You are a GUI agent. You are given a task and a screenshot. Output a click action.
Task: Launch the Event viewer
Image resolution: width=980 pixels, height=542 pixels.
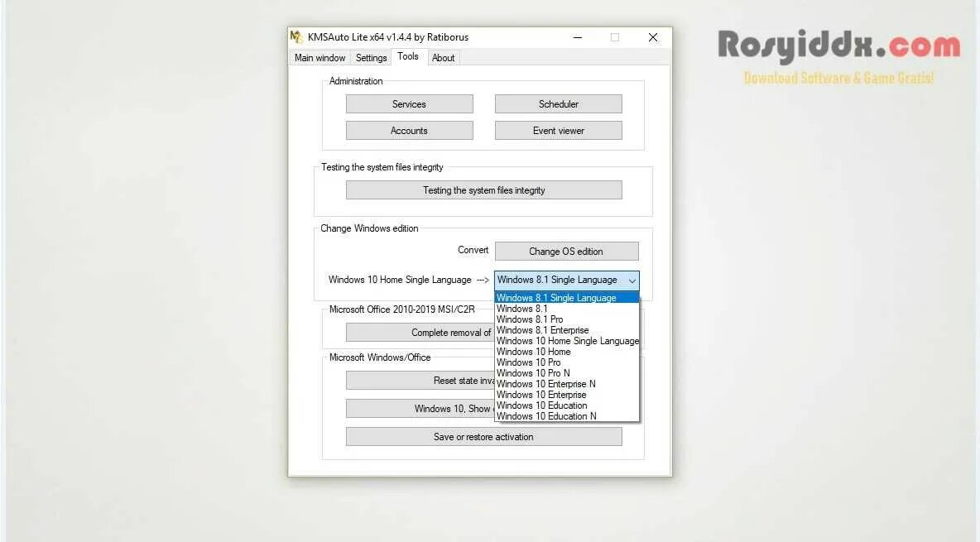[558, 130]
